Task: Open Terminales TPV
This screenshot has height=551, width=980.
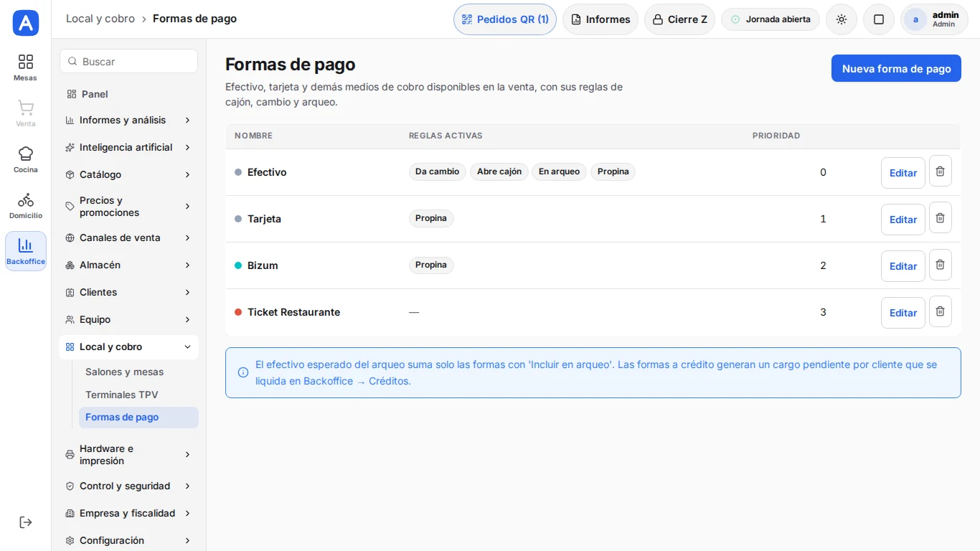Action: coord(138,395)
